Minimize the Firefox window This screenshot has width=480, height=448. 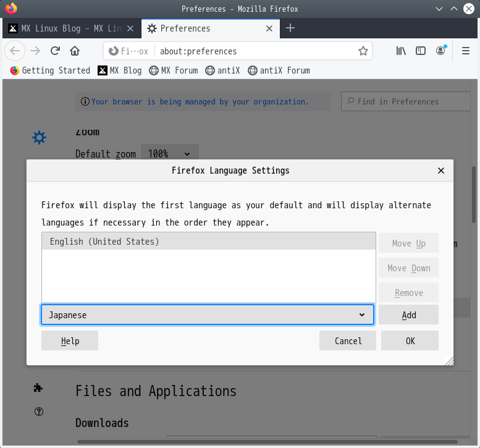[439, 9]
